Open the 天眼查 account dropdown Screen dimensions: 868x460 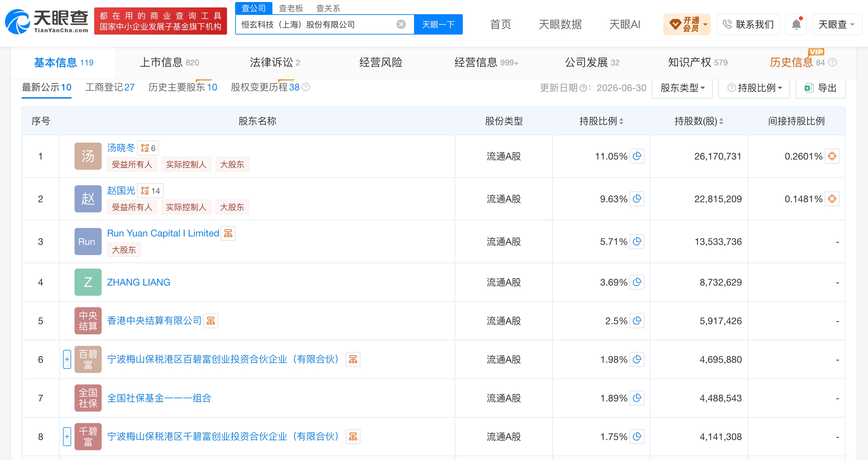coord(837,24)
